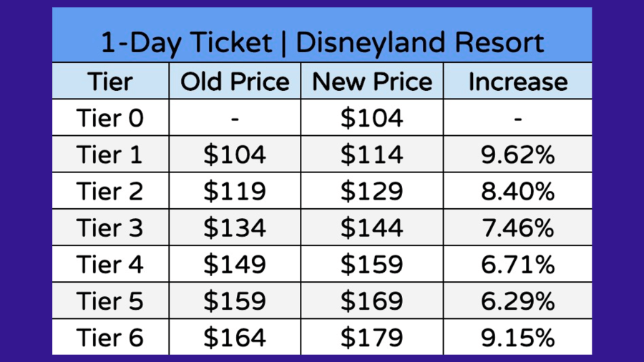Select the 'Tier 1' row label
The width and height of the screenshot is (644, 362).
(110, 155)
